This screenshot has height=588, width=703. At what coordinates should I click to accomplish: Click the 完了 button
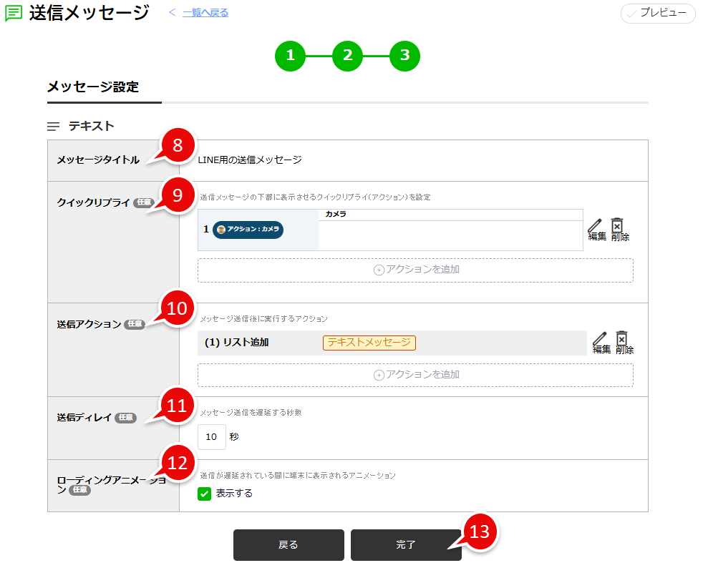pyautogui.click(x=405, y=544)
